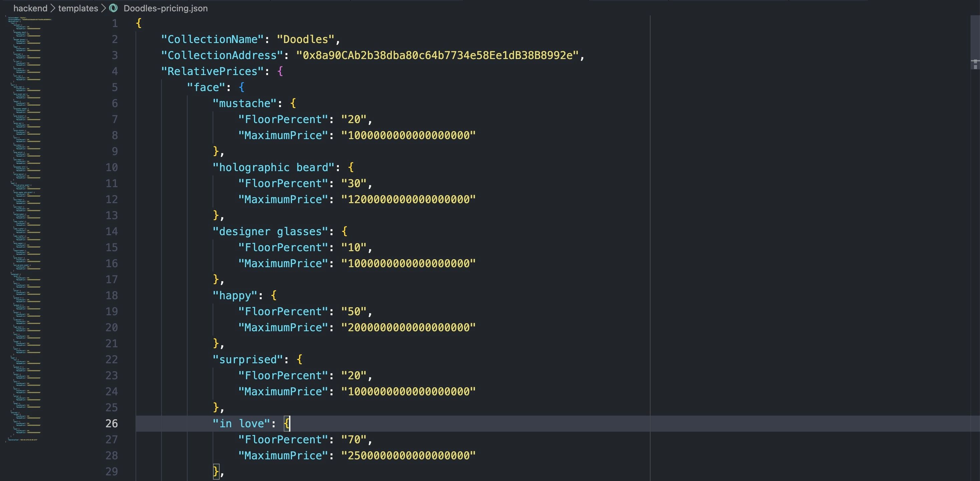Click the FloorPercent value "70"

point(354,440)
